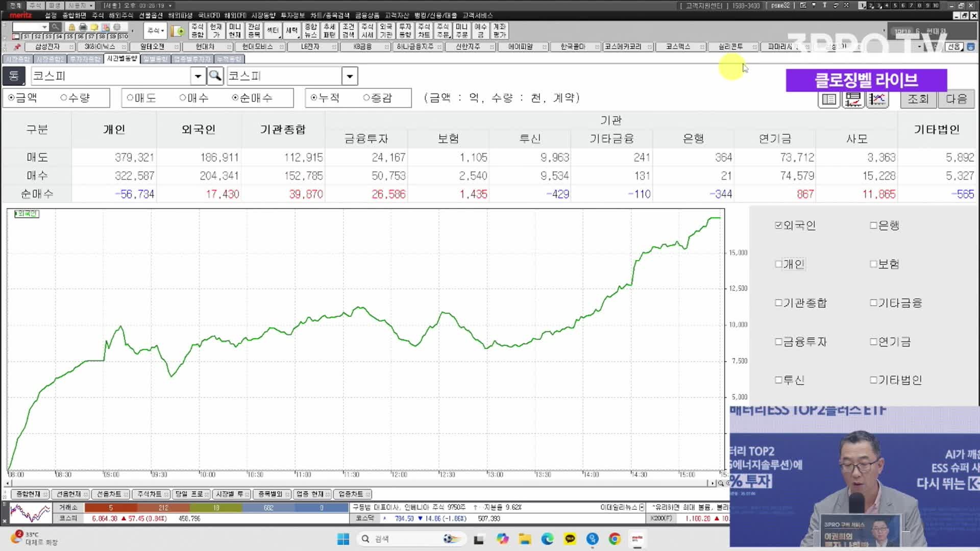980x551 pixels.
Task: Enable the 개인 checkbox for chart
Action: click(x=790, y=264)
